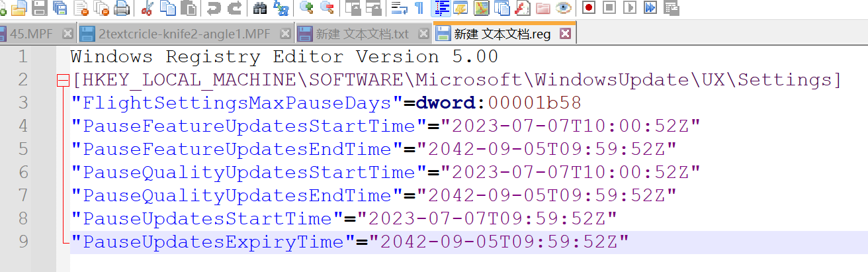This screenshot has width=868, height=272.
Task: Select the 新建 文本文档.reg tab
Action: [503, 33]
